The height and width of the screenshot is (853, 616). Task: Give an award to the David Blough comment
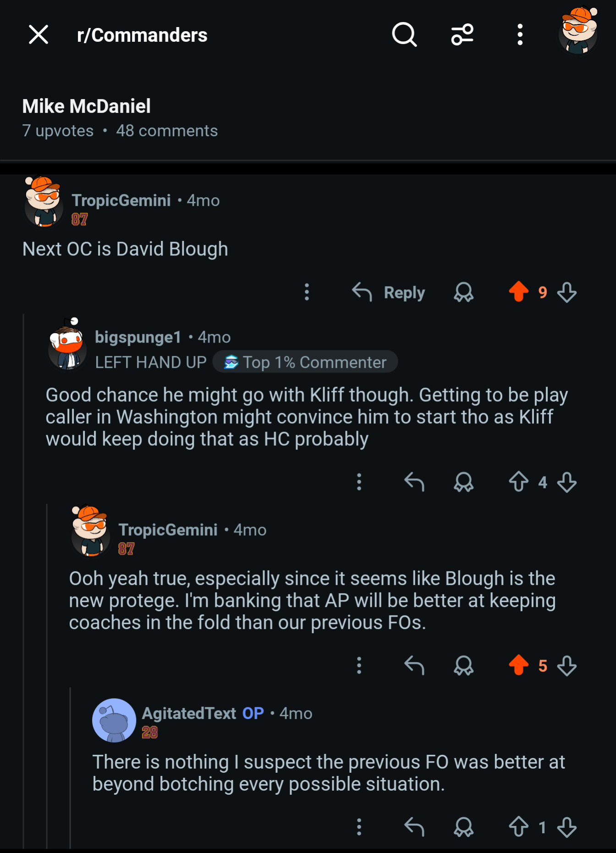tap(463, 292)
